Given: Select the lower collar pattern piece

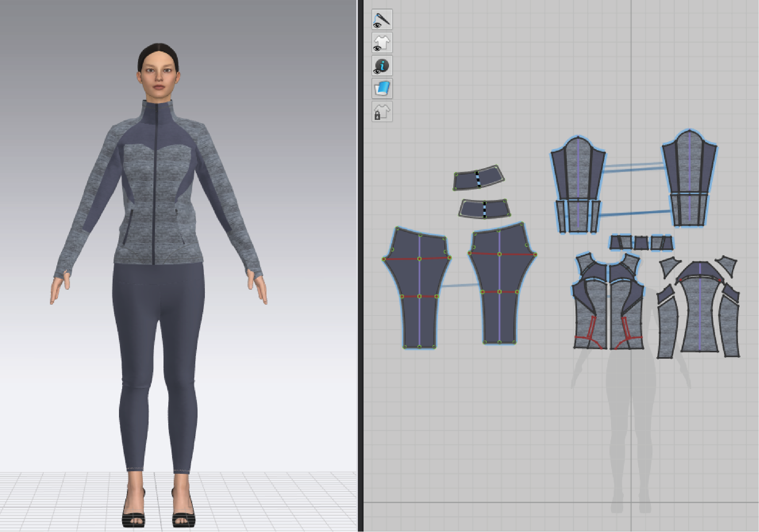Looking at the screenshot, I should [x=484, y=209].
